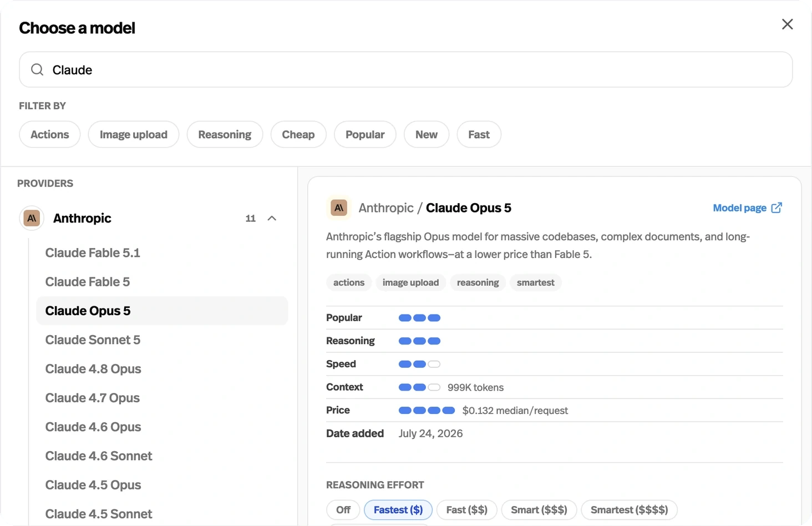Click the Anthropic provider logo in sidebar

pyautogui.click(x=32, y=218)
